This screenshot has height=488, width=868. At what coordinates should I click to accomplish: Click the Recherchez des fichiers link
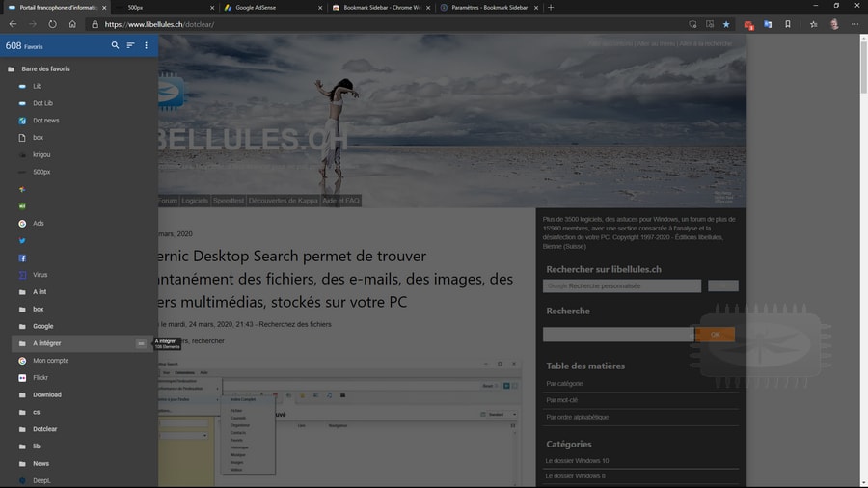[x=295, y=324]
